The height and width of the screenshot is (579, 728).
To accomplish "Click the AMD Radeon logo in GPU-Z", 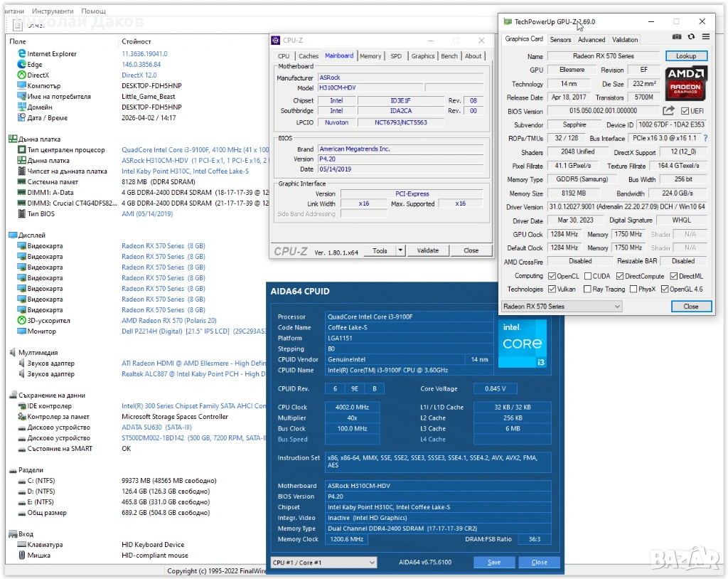I will point(687,83).
